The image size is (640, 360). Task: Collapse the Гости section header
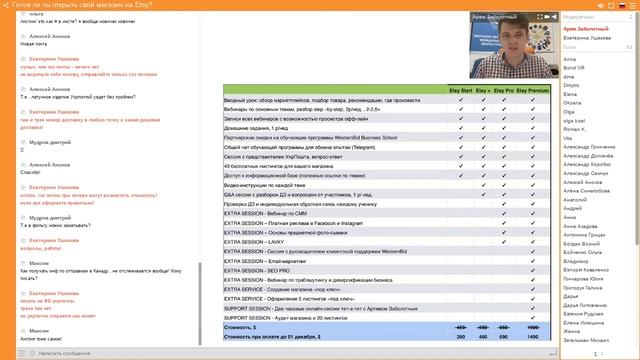(x=569, y=47)
